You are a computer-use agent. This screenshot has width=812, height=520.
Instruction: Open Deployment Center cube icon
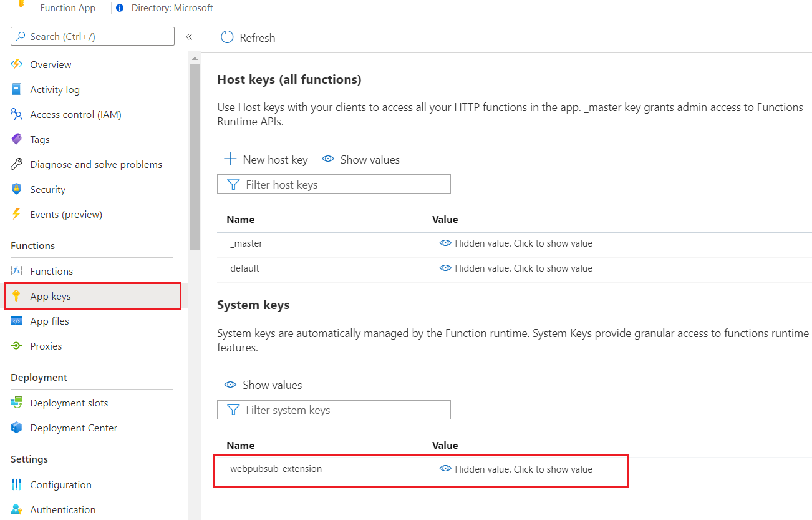17,428
